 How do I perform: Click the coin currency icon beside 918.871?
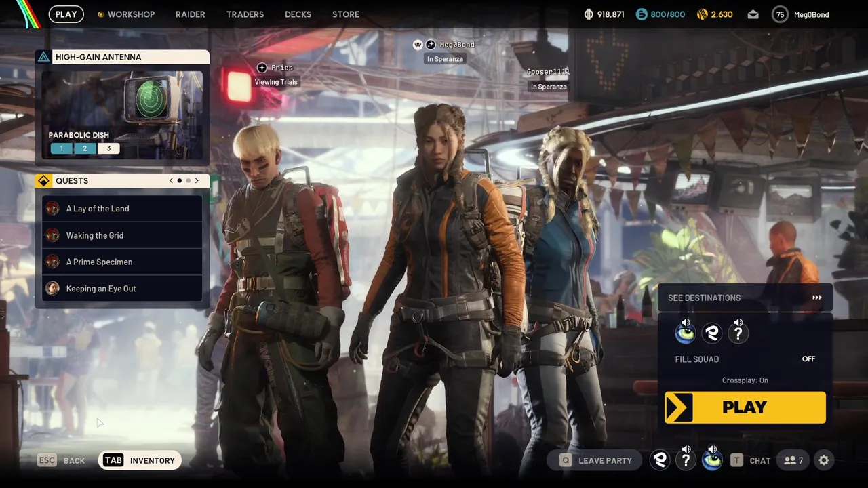[x=588, y=14]
